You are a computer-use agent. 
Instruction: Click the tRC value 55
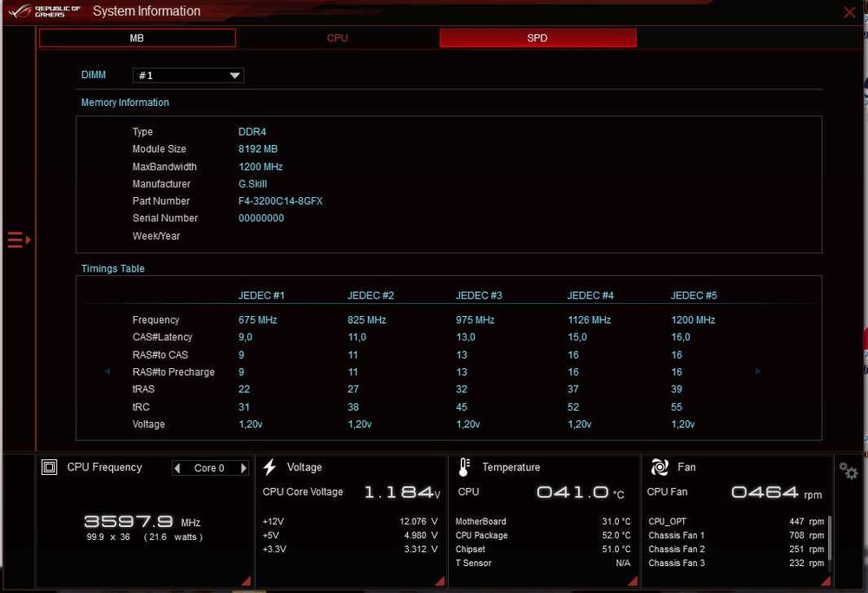pyautogui.click(x=676, y=407)
